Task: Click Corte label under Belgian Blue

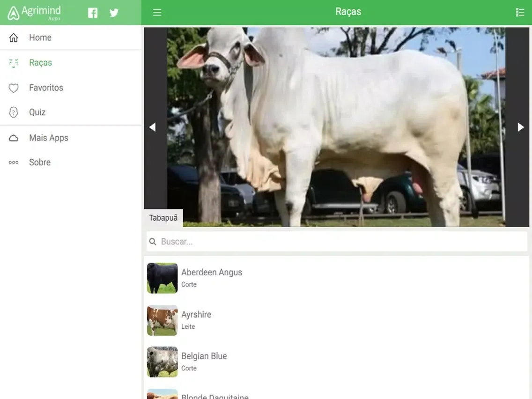Action: [189, 369]
